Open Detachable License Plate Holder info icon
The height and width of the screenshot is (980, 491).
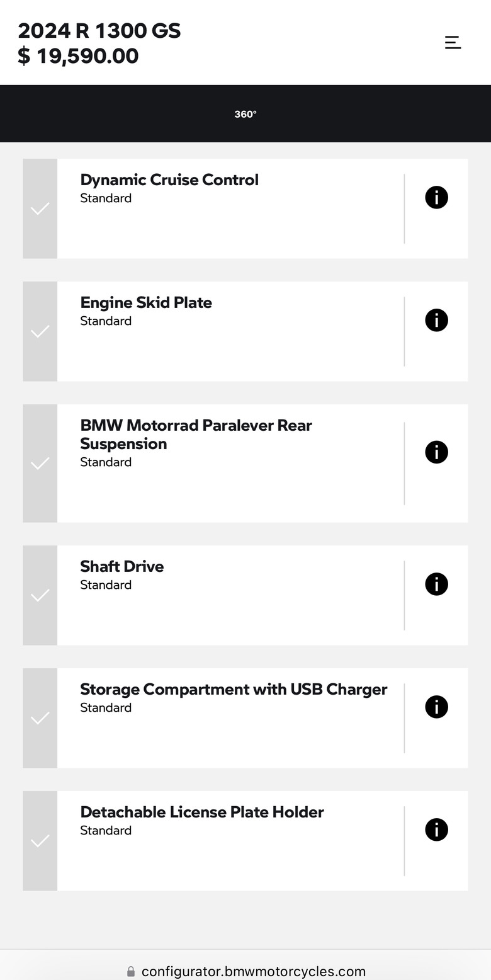[x=436, y=830]
